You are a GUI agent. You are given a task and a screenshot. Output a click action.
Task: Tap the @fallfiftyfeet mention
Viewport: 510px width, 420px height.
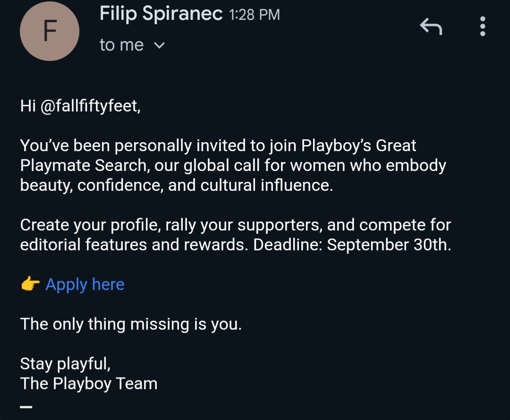tap(90, 106)
